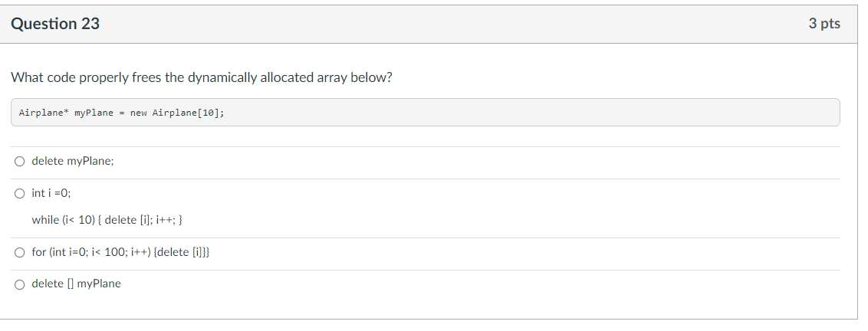Click the "int i =0;" answer text
Image resolution: width=868 pixels, height=331 pixels.
coord(51,193)
